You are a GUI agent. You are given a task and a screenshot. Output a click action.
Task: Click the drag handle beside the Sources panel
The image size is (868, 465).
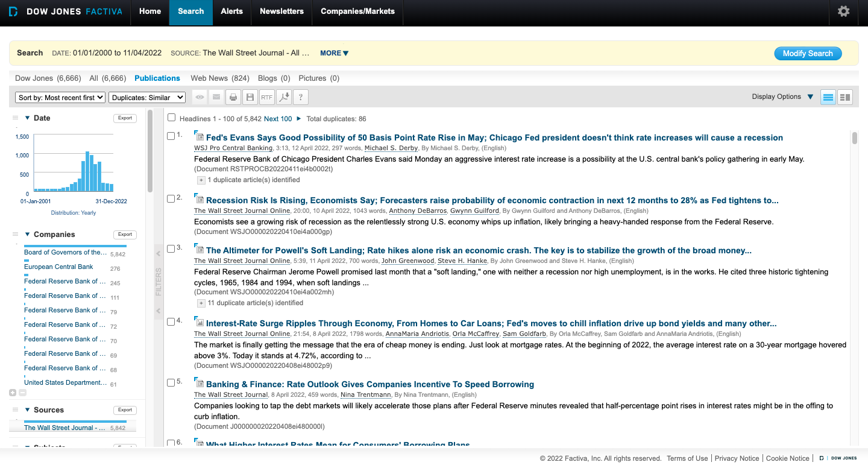pyautogui.click(x=16, y=410)
